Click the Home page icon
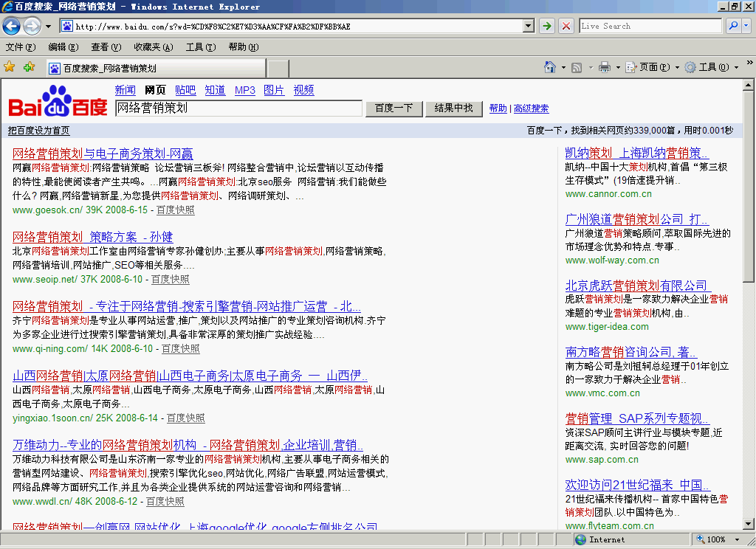The image size is (756, 549). (550, 67)
